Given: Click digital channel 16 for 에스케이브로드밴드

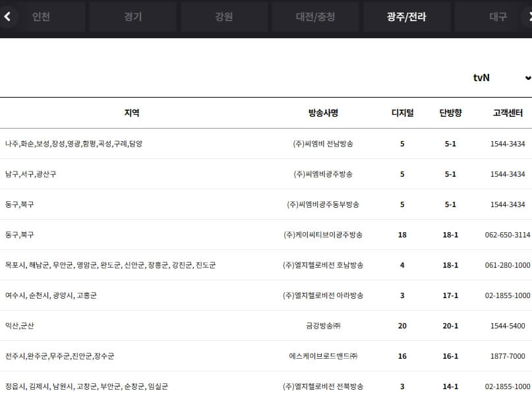Looking at the screenshot, I should pyautogui.click(x=402, y=356).
